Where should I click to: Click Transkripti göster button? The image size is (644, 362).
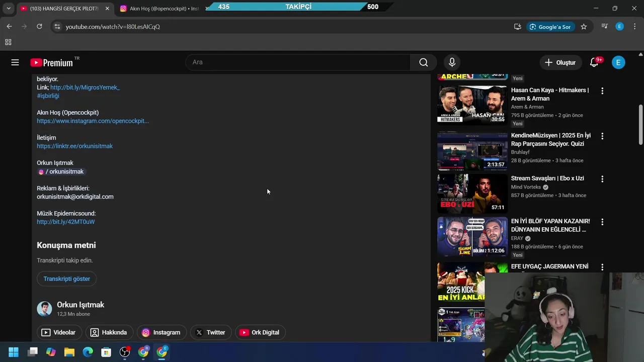(67, 279)
